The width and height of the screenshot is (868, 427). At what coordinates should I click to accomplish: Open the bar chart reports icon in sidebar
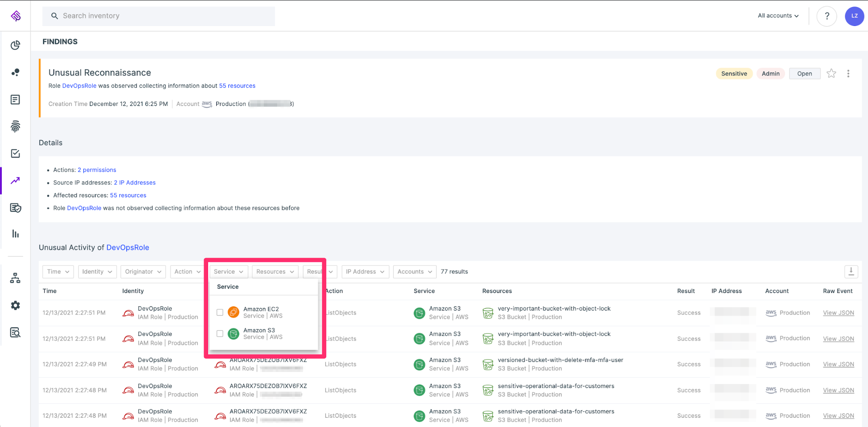(x=15, y=234)
